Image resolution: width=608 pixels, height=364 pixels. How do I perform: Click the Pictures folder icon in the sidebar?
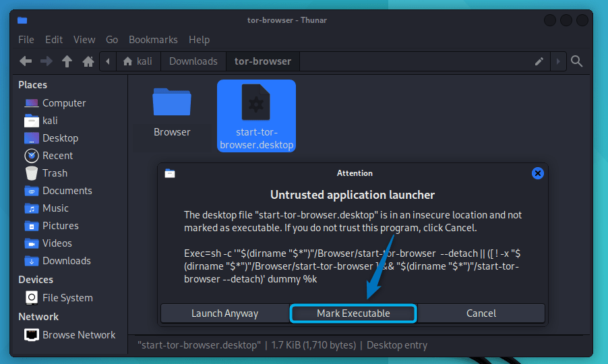click(32, 226)
